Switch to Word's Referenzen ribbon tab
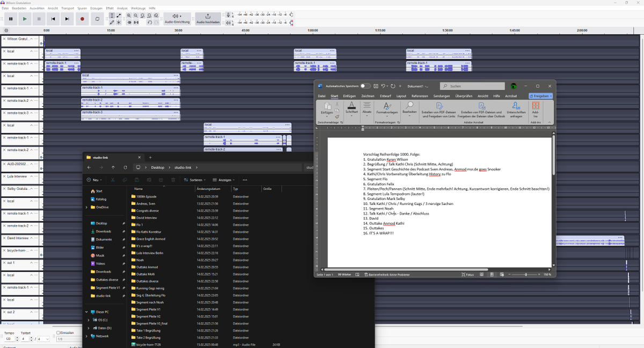 [x=420, y=96]
